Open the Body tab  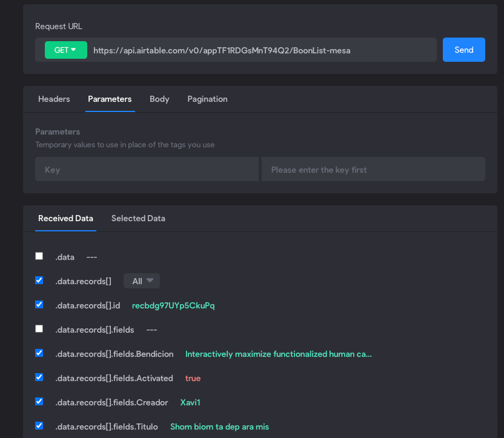click(159, 99)
